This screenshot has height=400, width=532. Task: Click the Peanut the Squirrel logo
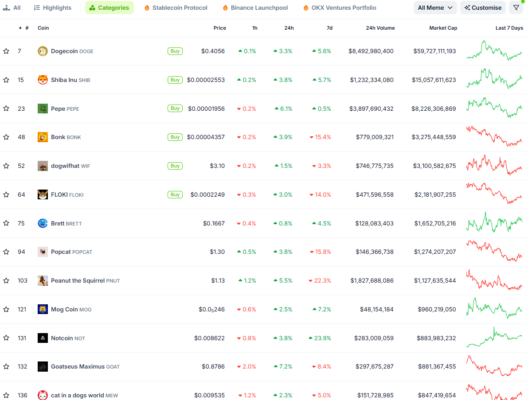(x=43, y=280)
